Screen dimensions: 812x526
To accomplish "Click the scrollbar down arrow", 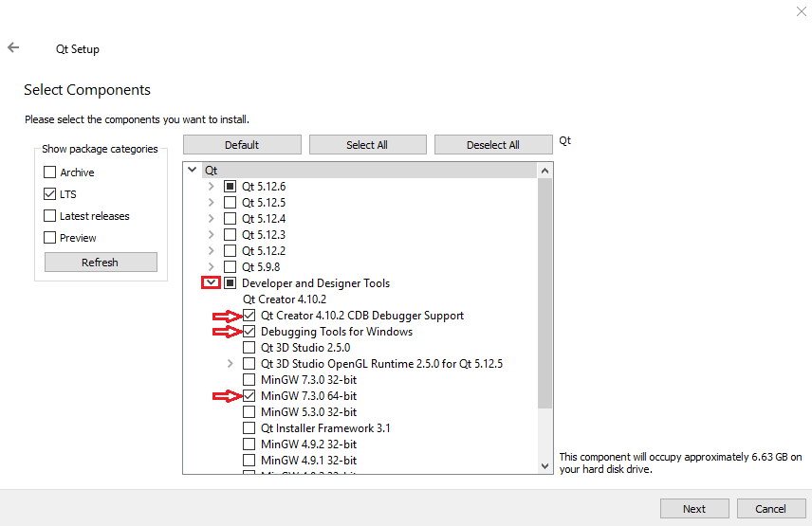I will tap(544, 466).
